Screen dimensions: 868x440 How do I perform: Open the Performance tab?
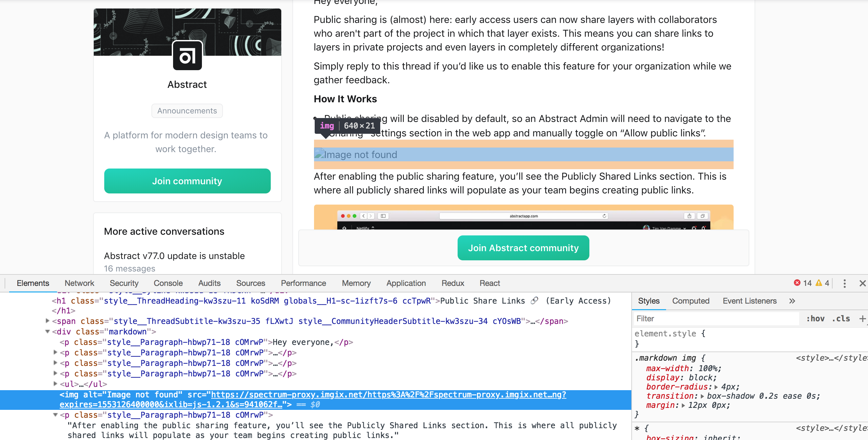[x=303, y=283]
